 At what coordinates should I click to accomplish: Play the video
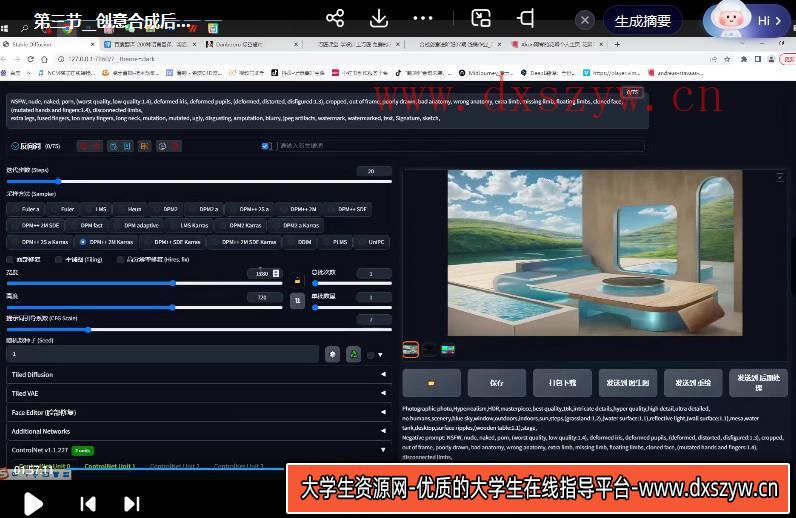pyautogui.click(x=34, y=504)
